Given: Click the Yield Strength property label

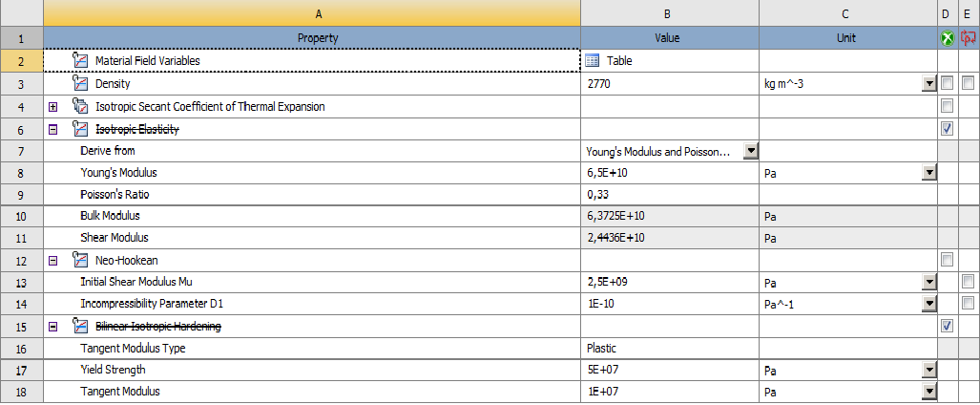Looking at the screenshot, I should (112, 370).
